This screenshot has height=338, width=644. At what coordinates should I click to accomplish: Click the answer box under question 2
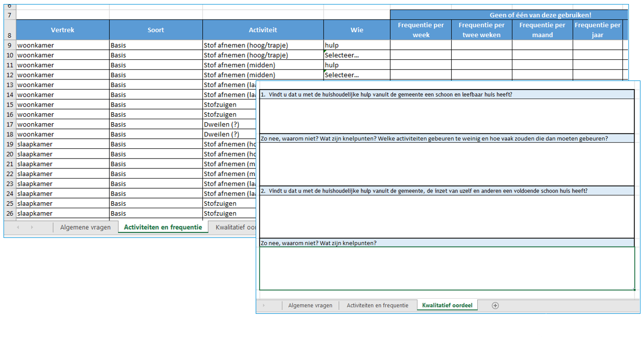click(x=447, y=216)
